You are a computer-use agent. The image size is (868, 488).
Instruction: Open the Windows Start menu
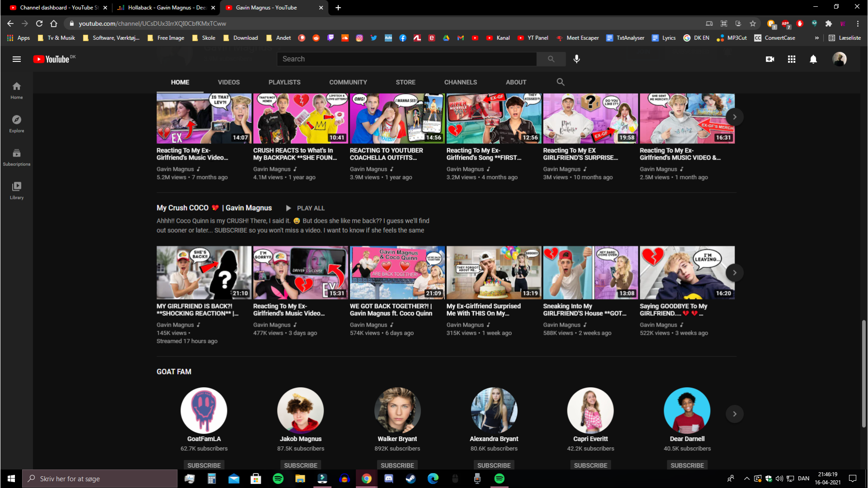point(11,479)
